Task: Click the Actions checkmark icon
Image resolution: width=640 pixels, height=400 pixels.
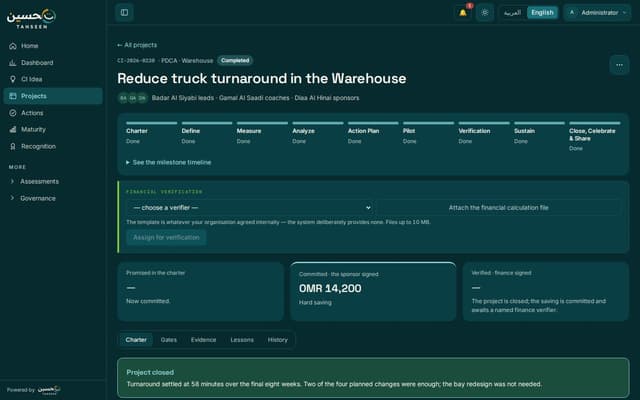Action: click(x=13, y=113)
